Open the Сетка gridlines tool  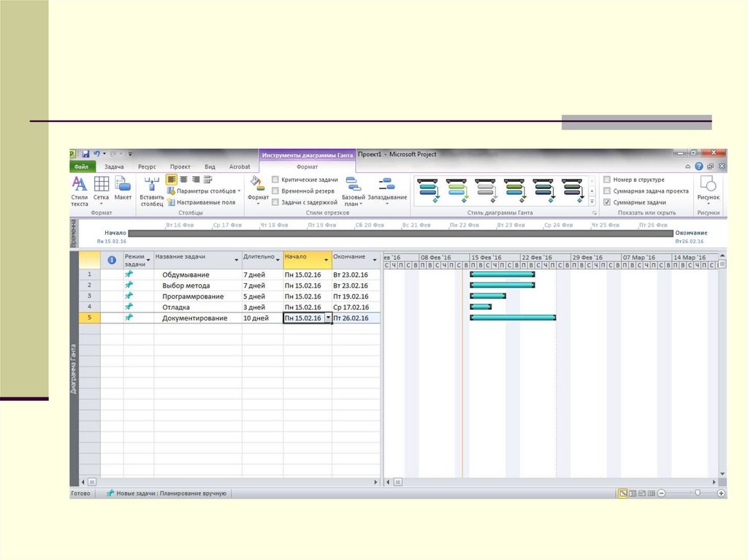pyautogui.click(x=101, y=185)
